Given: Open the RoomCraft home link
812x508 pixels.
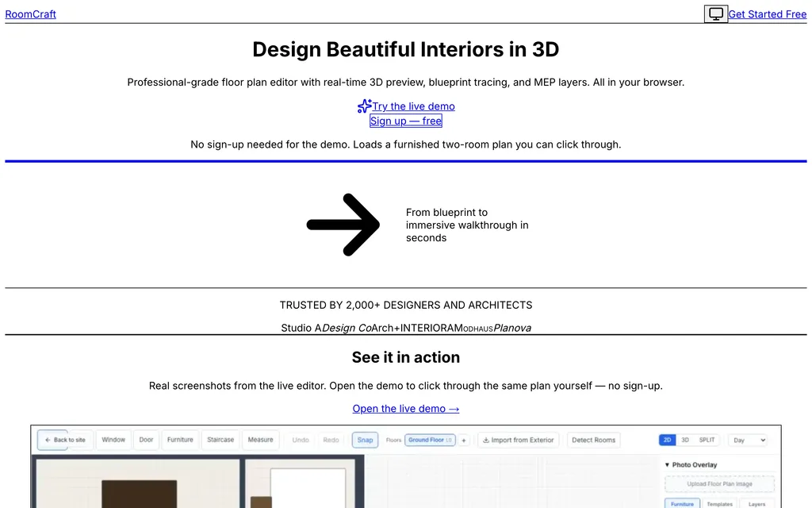Looking at the screenshot, I should click(x=31, y=14).
